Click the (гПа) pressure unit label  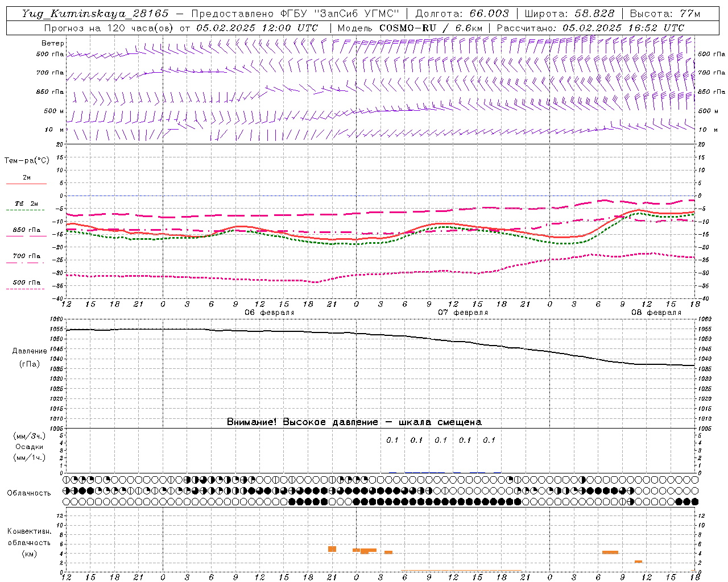30,364
